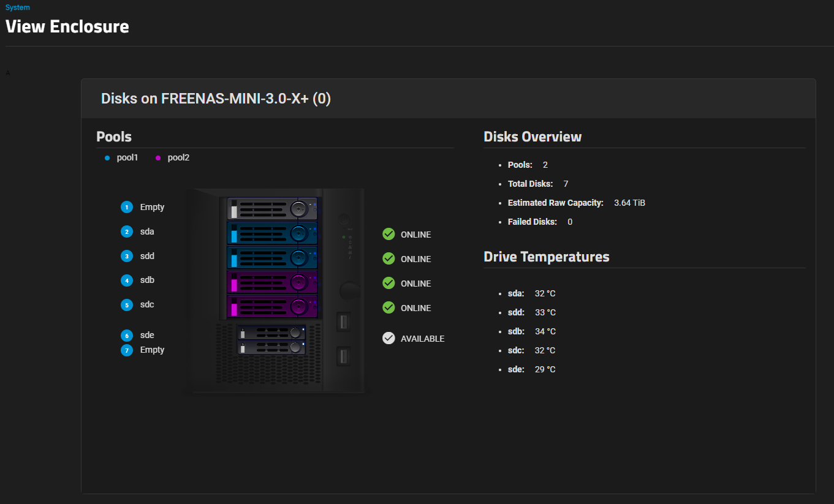Click the lower purple drive tray in enclosure

point(272,307)
